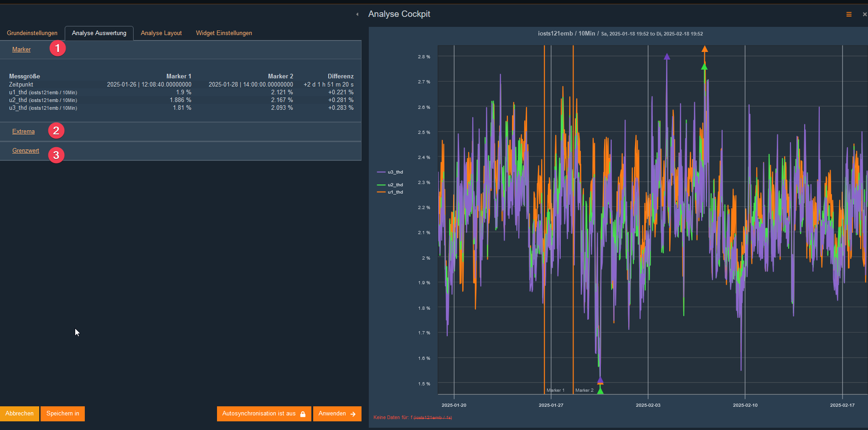Image resolution: width=868 pixels, height=430 pixels.
Task: Click the orange maximum arrow marker on chart
Action: pos(705,49)
